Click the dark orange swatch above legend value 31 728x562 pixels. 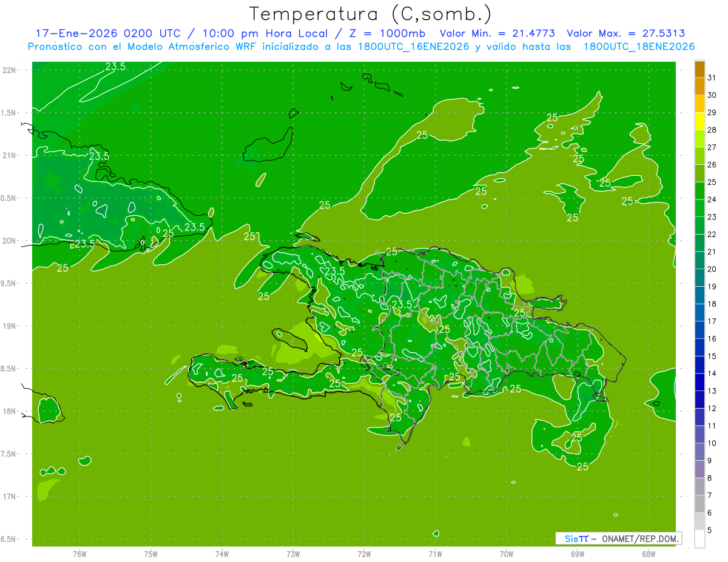699,69
